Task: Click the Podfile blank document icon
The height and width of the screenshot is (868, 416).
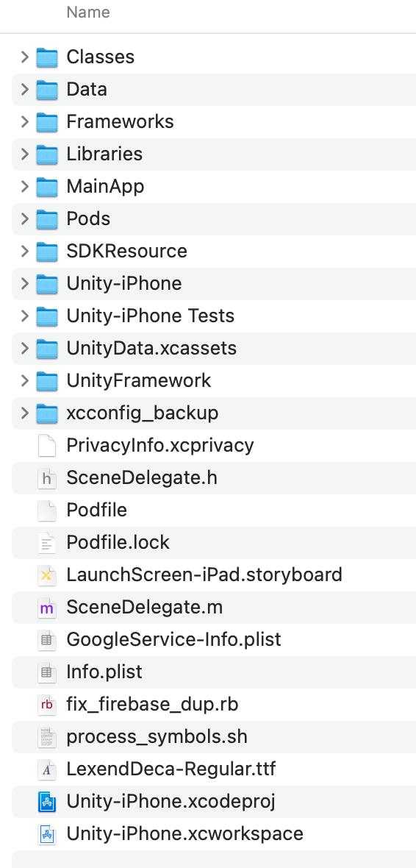Action: tap(47, 511)
